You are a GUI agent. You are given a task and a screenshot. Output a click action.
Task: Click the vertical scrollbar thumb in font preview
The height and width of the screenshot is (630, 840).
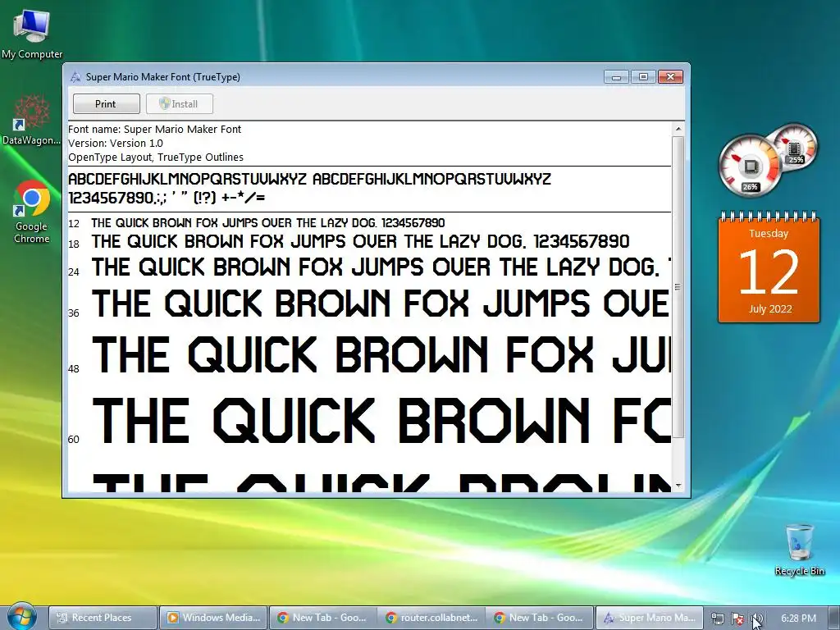678,286
